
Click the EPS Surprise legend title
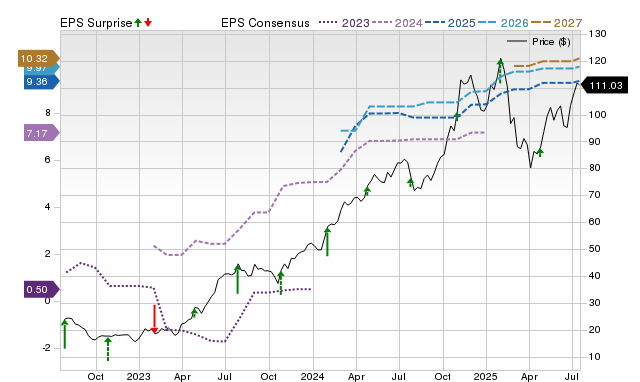[x=96, y=23]
